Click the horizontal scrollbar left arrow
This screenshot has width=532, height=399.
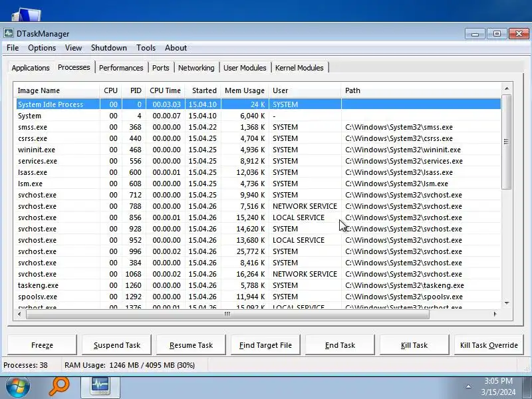19,314
